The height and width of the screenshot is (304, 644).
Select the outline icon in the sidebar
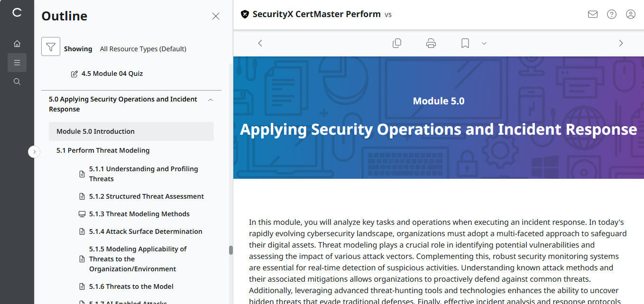(x=17, y=62)
